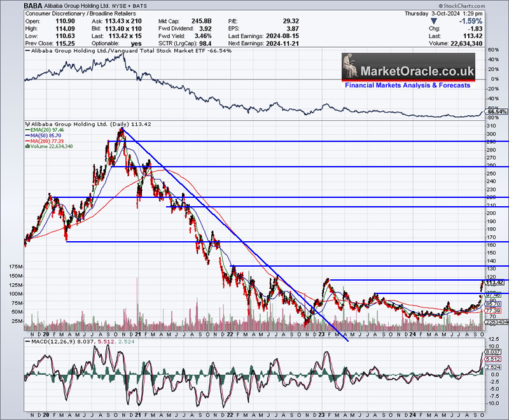
Task: Click the Ask quote 113.43 x 210
Action: click(x=123, y=21)
